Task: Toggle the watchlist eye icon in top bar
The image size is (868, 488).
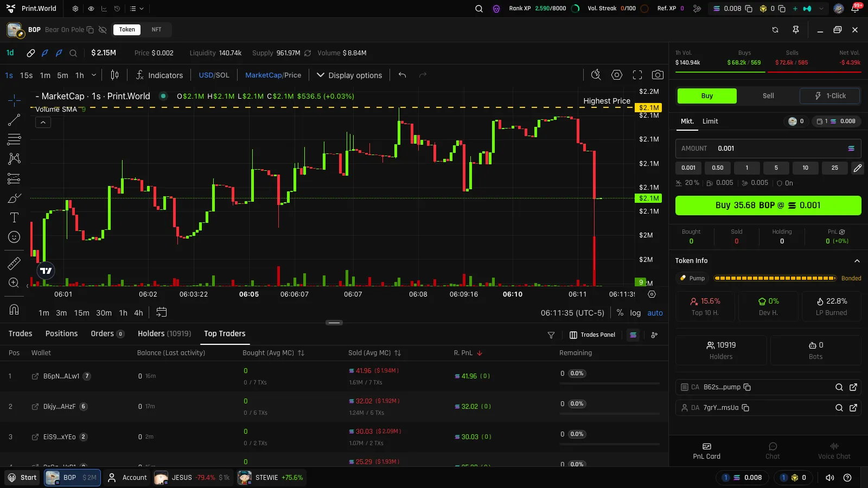Action: [x=91, y=9]
